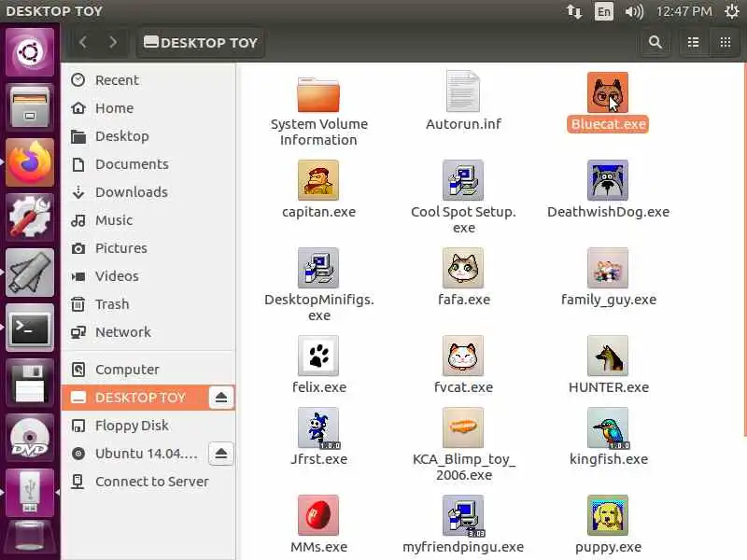Launch Firefox from the launcher
The image size is (747, 560).
point(30,162)
